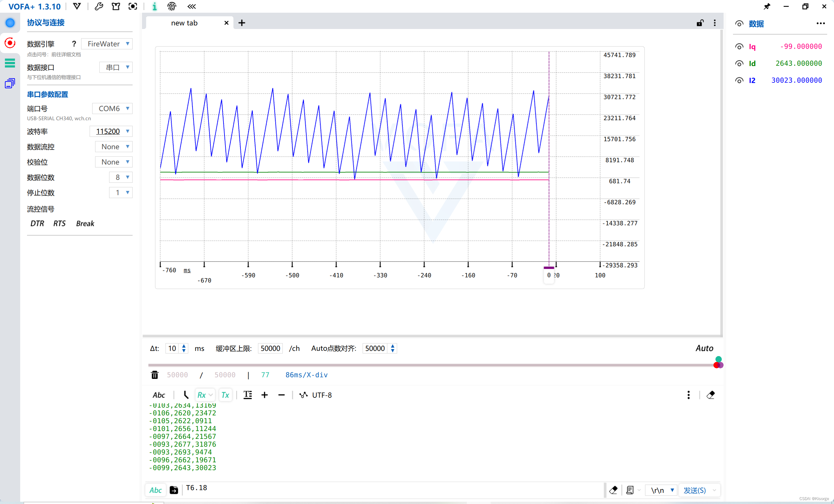Click the Auto scale button

coord(704,348)
